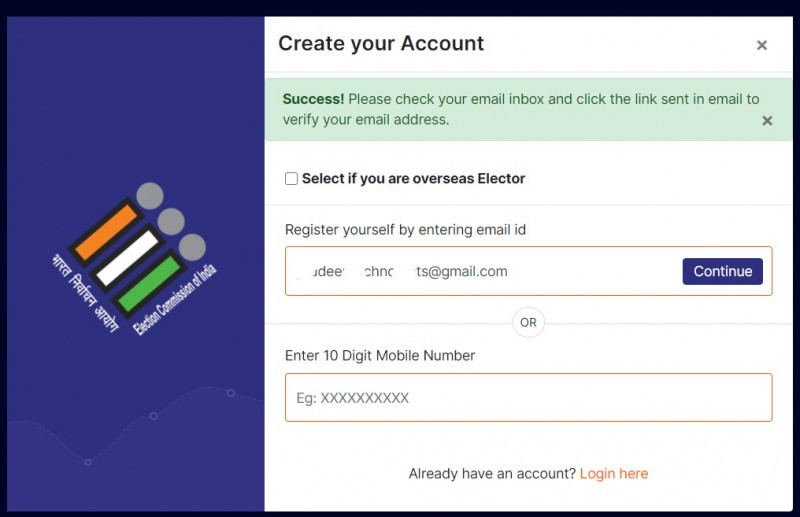The image size is (800, 517).
Task: Dismiss the green Success alert message
Action: point(767,121)
